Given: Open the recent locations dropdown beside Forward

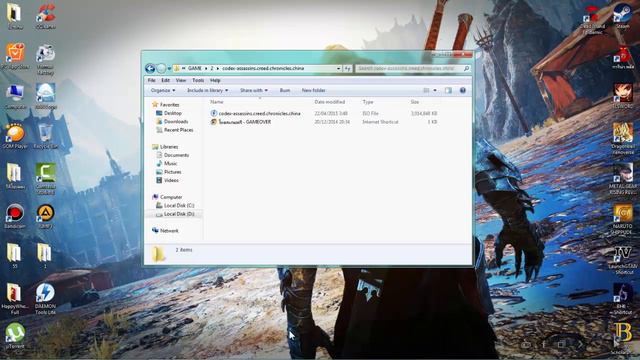Looking at the screenshot, I should coord(169,69).
